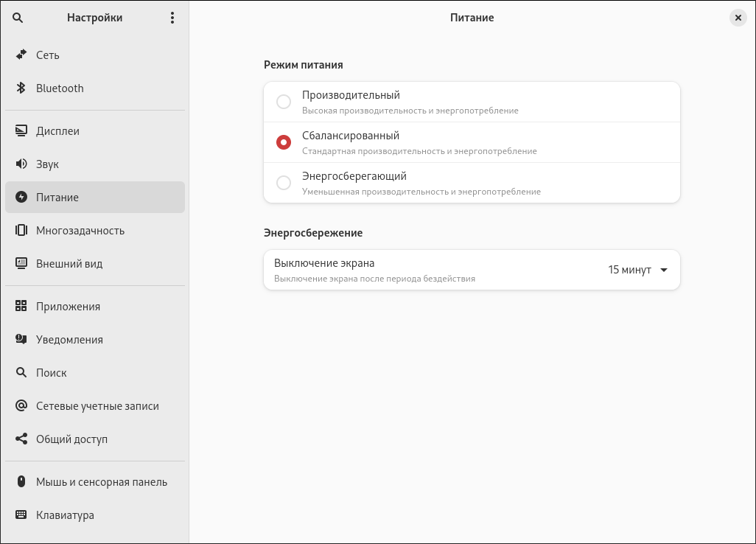Select the Сбалансированный radio button
The image size is (756, 544).
tap(284, 142)
